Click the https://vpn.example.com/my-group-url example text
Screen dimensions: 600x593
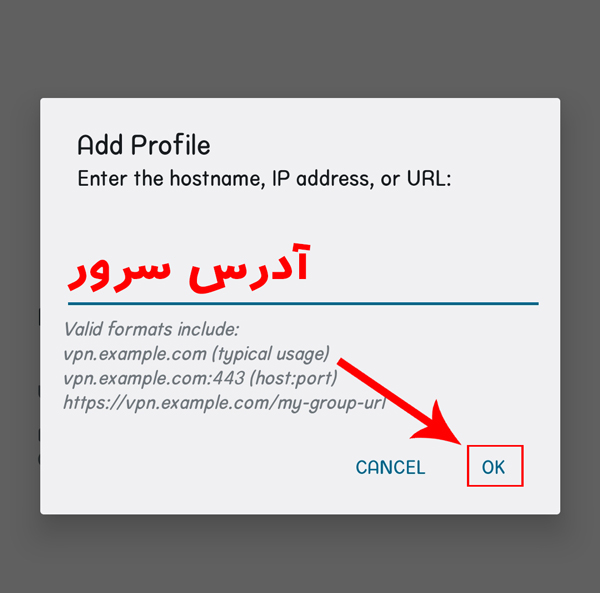(224, 403)
